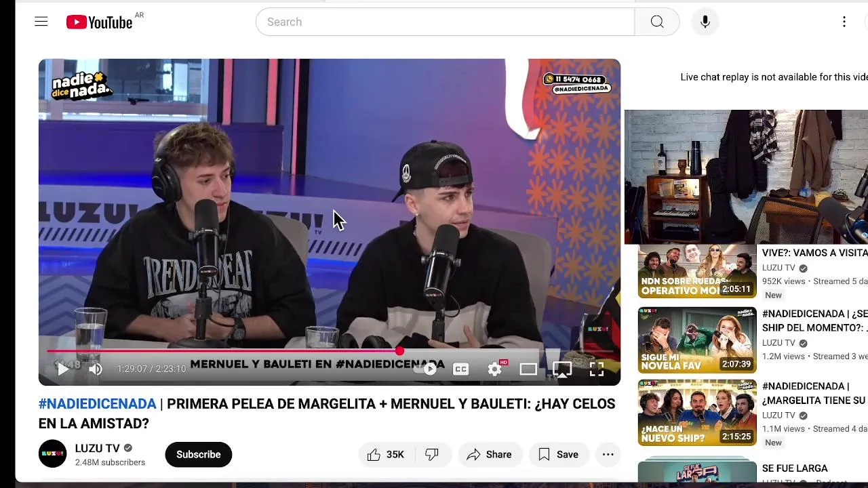Like the video with 35K likes
Viewport: 868px width, 488px height.
click(385, 454)
